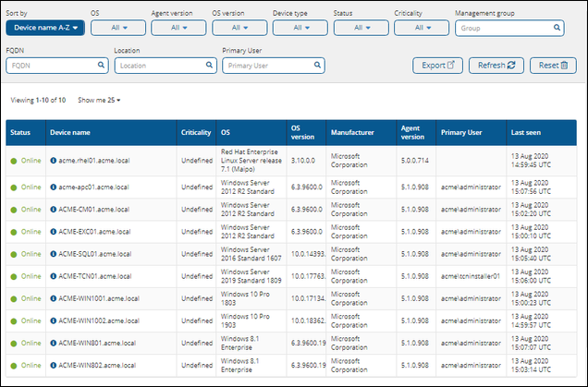Screen dimensions: 588x387
Task: Click search icon in Management group field
Action: coord(557,28)
